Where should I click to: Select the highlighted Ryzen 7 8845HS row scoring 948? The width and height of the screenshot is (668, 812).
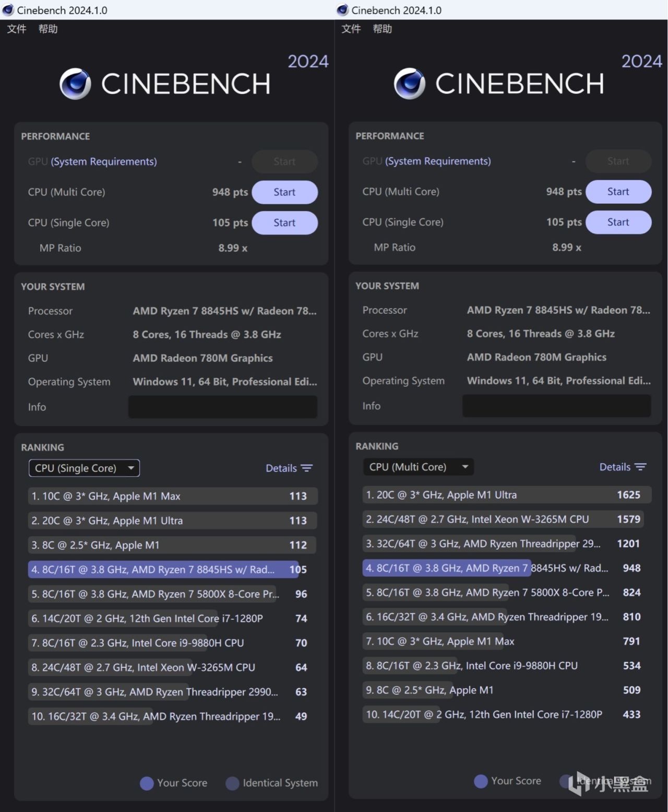tap(507, 568)
